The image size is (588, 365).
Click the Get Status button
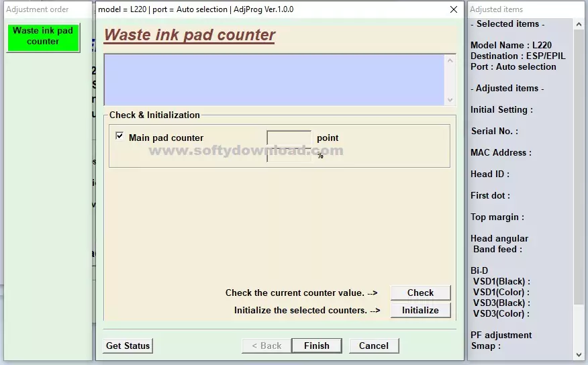(128, 346)
